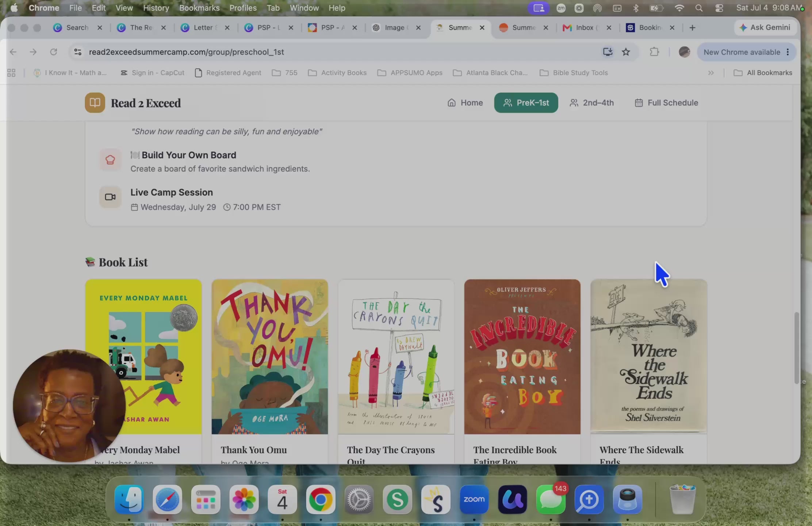Screen dimensions: 812x526
Task: Select the Thank You, Omu! book cover
Action: click(270, 357)
